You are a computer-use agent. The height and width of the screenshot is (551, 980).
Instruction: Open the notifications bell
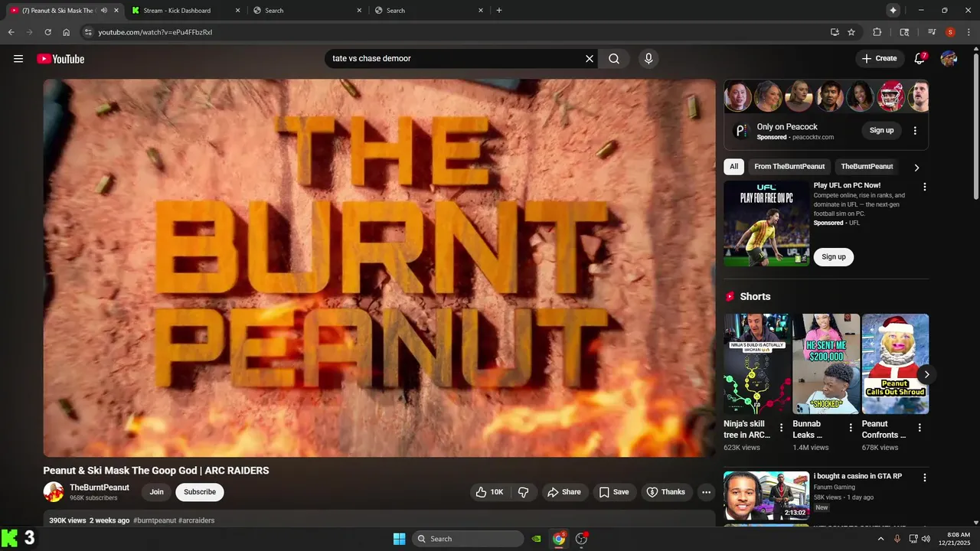[x=920, y=58]
